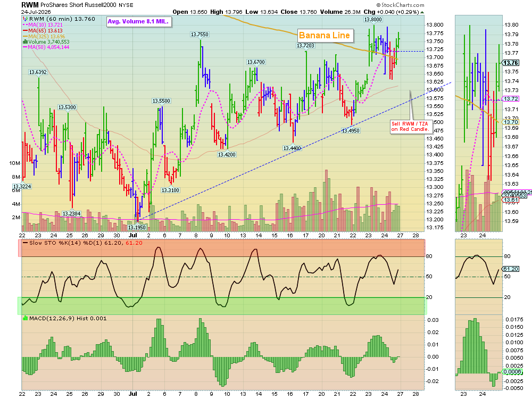Viewport: 532px width, 399px height.
Task: Click the 13.7550 price label
Action: click(199, 34)
